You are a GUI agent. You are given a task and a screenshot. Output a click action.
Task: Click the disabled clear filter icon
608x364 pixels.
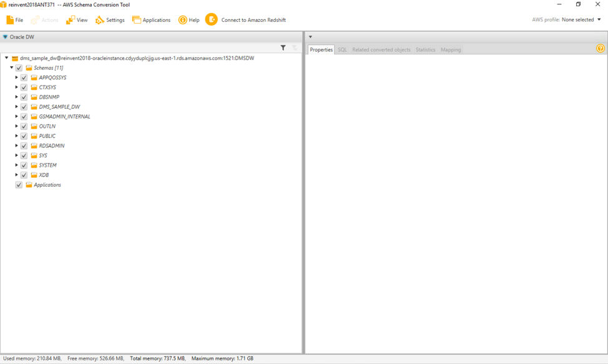(x=295, y=47)
